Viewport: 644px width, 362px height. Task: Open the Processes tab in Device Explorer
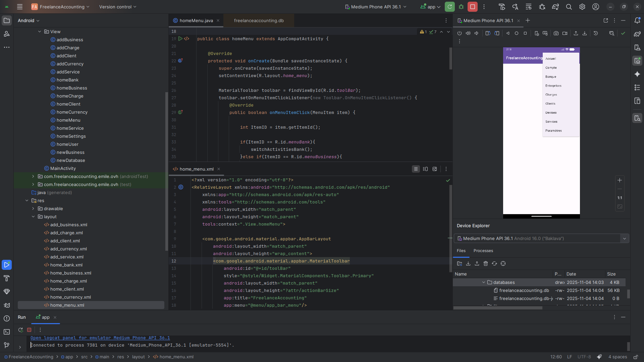pyautogui.click(x=483, y=251)
